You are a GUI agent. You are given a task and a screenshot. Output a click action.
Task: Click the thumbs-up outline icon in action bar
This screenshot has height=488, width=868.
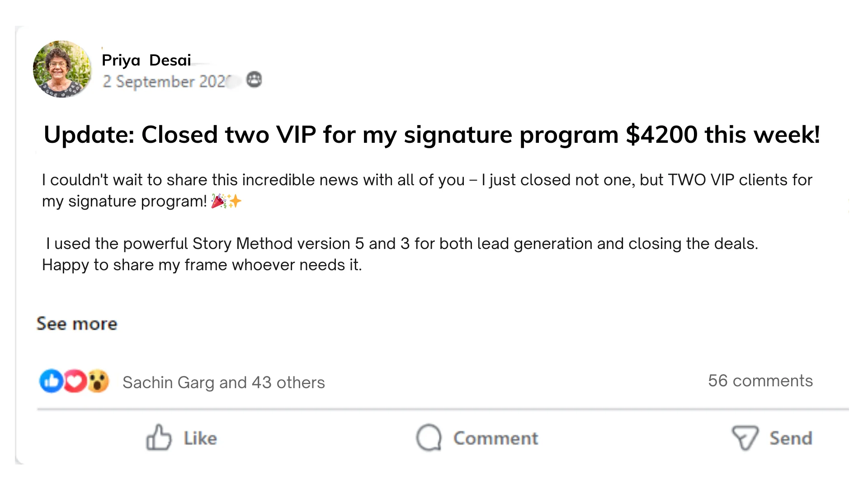pyautogui.click(x=159, y=437)
